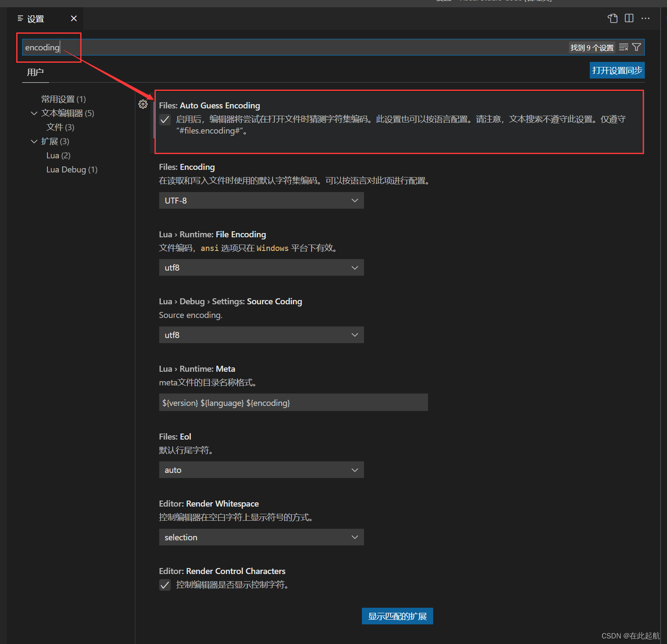667x644 pixels.
Task: Select 文件 (3) in the settings tree
Action: coord(60,127)
